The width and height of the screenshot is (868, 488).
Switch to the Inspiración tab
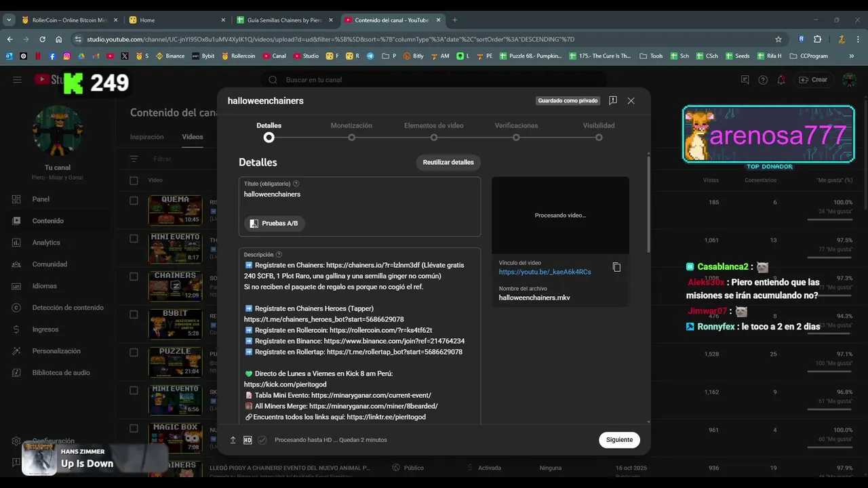(x=146, y=137)
